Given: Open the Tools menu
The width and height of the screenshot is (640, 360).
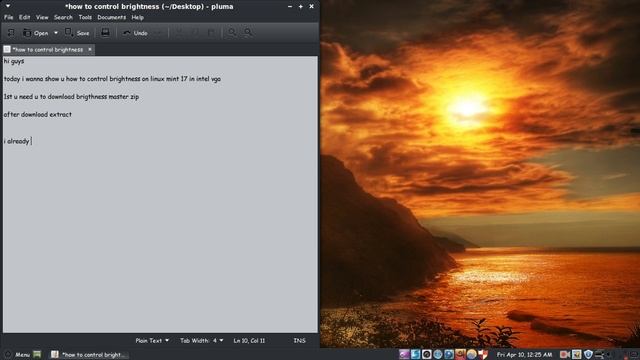Looking at the screenshot, I should [85, 17].
